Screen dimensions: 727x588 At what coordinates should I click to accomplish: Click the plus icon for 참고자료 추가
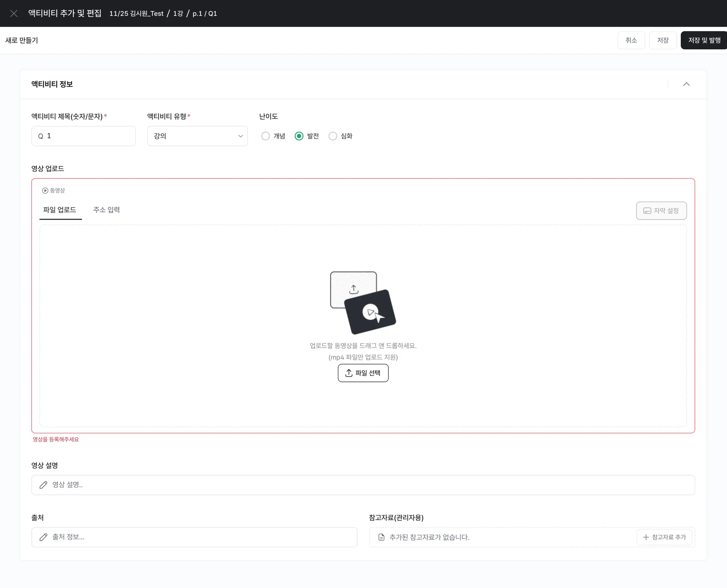(x=646, y=537)
